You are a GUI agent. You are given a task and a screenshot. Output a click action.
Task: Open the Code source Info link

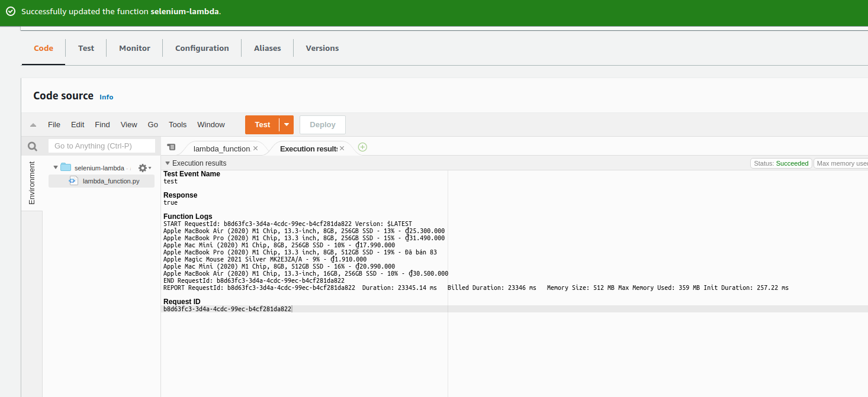click(x=106, y=97)
